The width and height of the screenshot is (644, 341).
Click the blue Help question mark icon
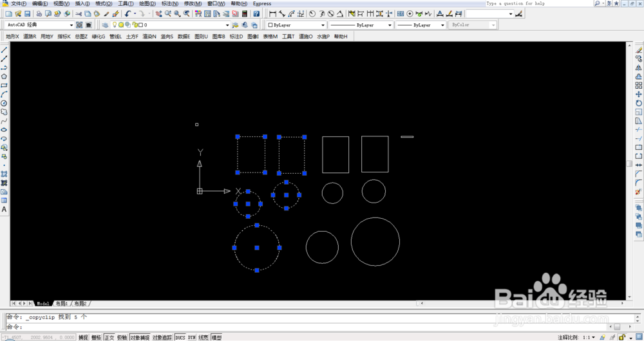[257, 14]
